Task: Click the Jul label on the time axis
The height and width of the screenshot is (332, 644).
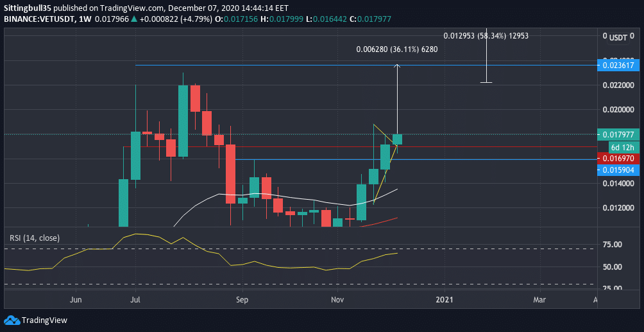Action: (x=135, y=299)
